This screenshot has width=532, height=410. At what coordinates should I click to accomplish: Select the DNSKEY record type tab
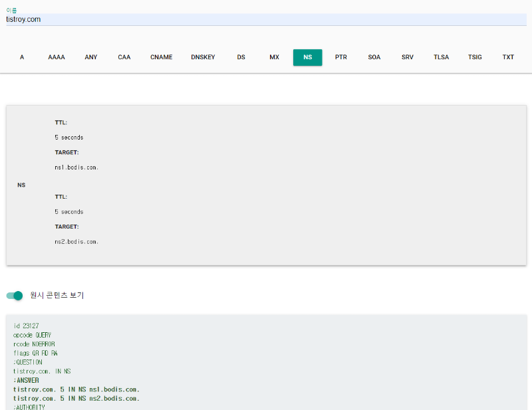203,57
